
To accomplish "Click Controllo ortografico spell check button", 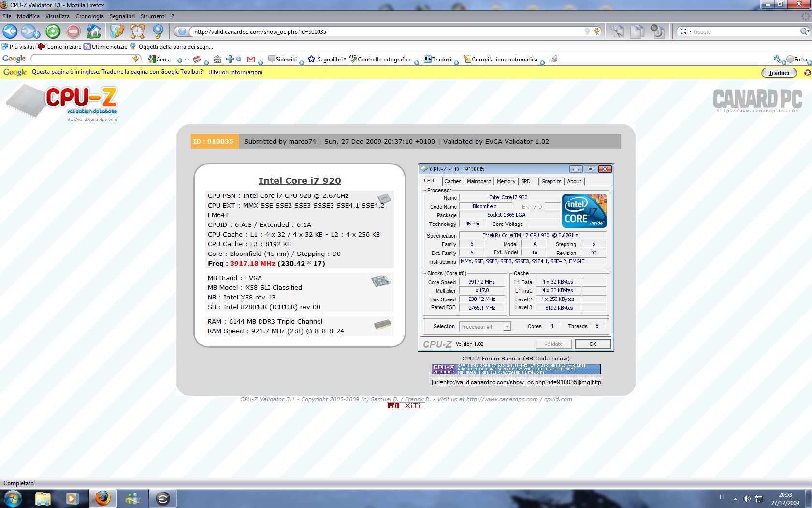I will [x=380, y=59].
